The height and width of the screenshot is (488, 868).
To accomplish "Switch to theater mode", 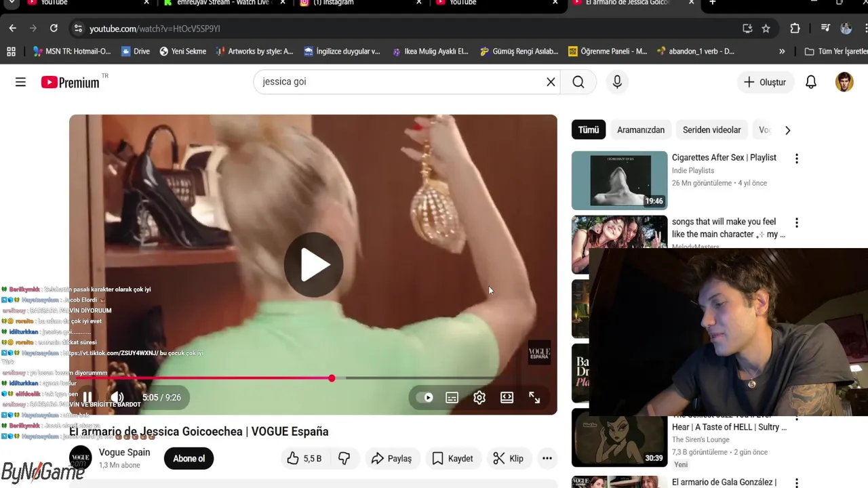I will (x=507, y=398).
